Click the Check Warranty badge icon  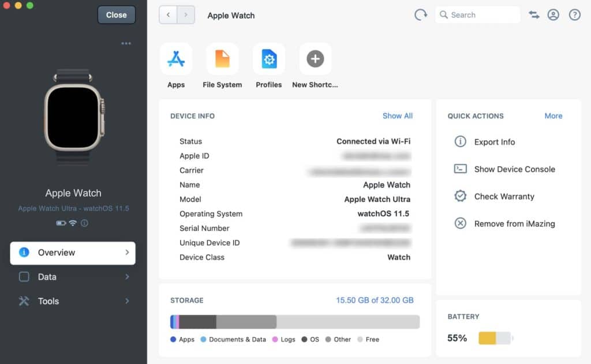pos(460,196)
